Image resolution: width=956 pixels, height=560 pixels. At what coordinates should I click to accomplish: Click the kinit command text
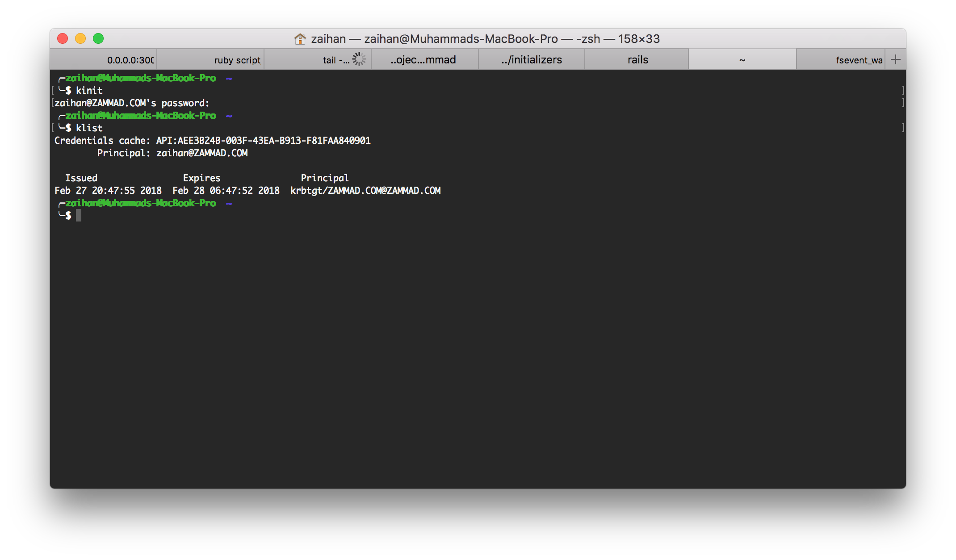pyautogui.click(x=89, y=90)
